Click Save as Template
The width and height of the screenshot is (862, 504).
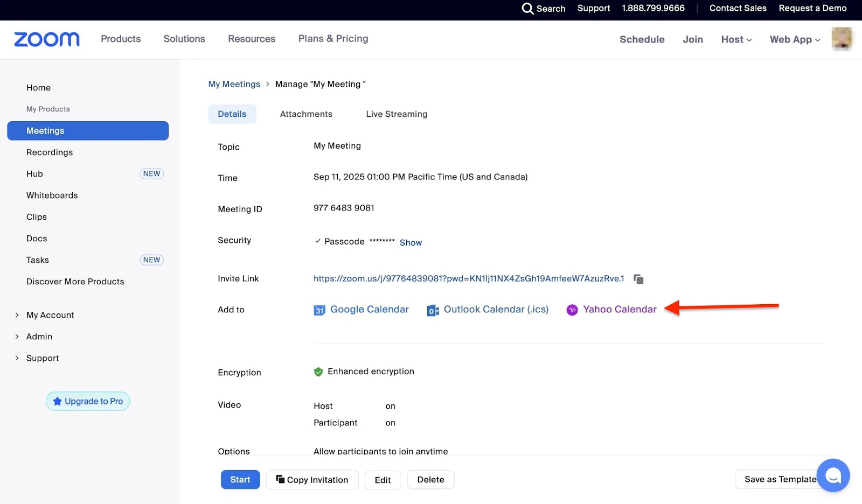coord(780,479)
